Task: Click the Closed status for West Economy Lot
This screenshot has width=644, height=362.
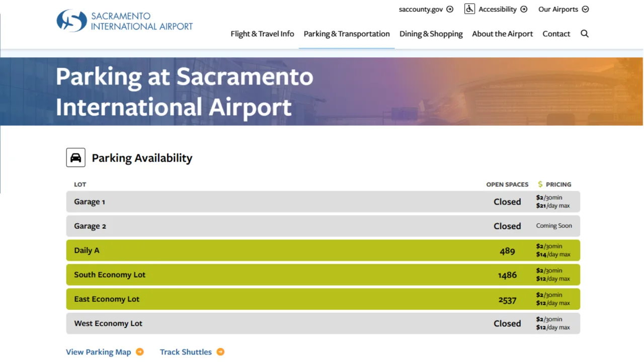Action: [x=507, y=323]
